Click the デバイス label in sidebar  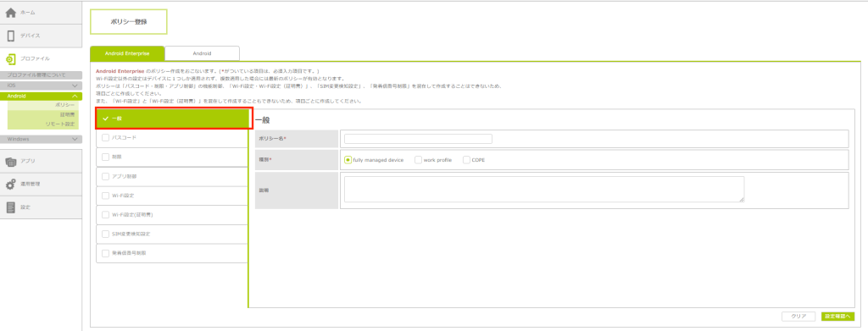[x=30, y=36]
